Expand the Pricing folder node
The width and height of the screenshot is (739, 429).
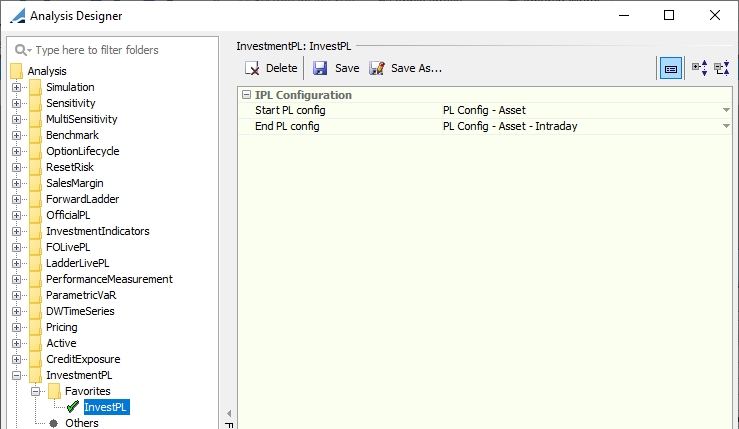point(16,328)
